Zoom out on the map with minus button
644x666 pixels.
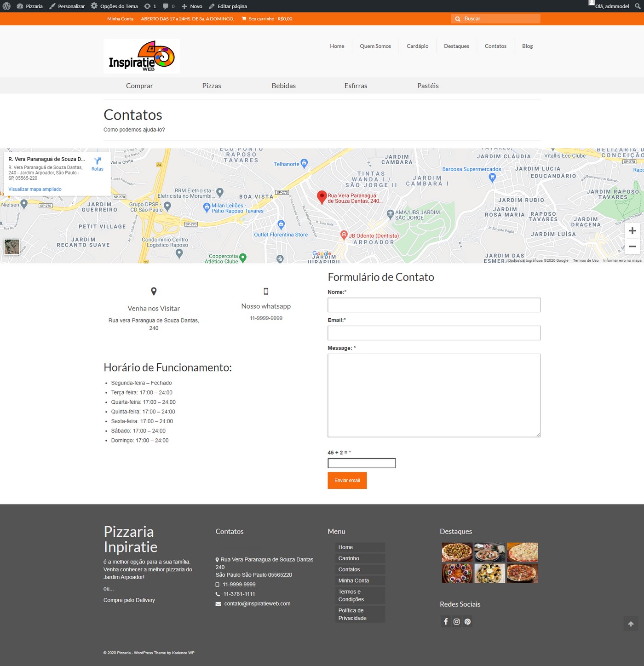[x=632, y=247]
